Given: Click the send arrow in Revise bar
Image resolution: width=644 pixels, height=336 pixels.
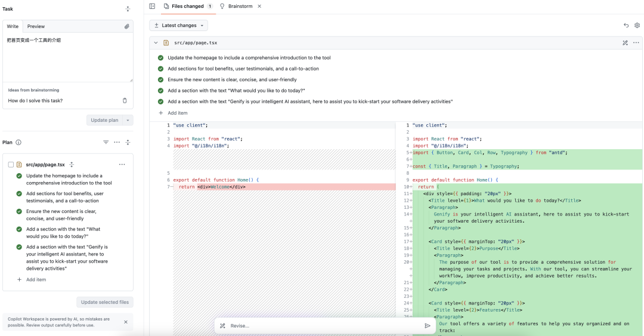Looking at the screenshot, I should pyautogui.click(x=428, y=326).
